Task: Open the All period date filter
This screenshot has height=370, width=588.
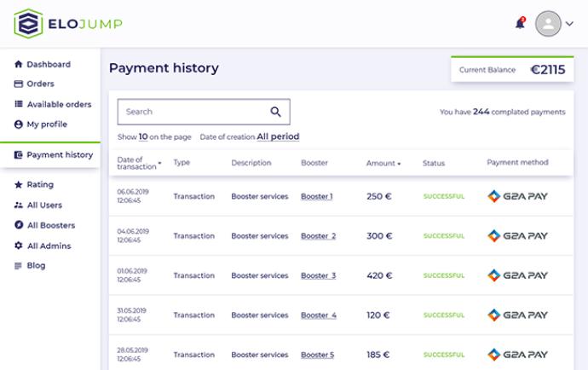Action: click(x=278, y=136)
